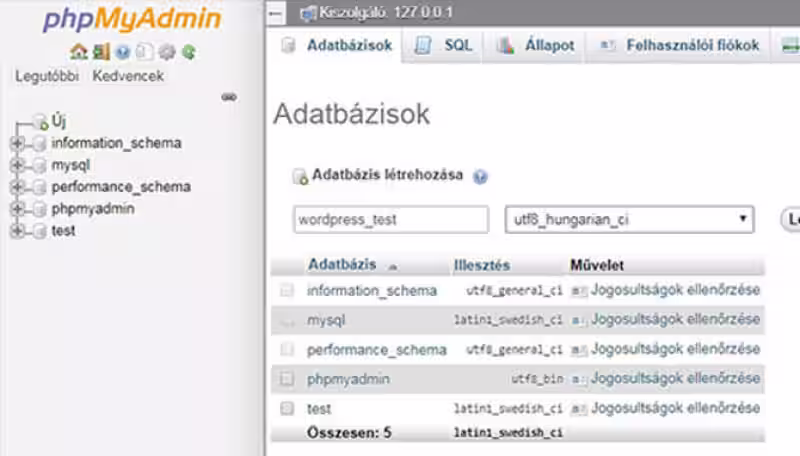Click privileges icon in information_schema row
The image size is (800, 456).
[579, 291]
